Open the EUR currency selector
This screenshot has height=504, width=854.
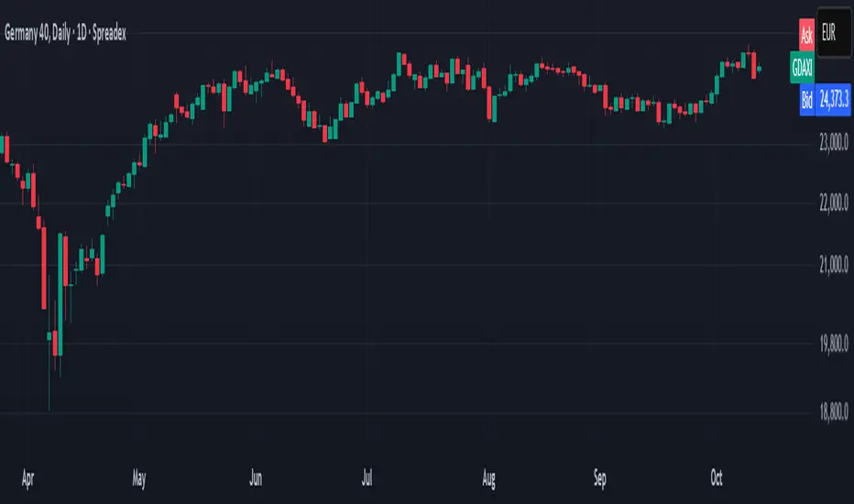coord(834,33)
